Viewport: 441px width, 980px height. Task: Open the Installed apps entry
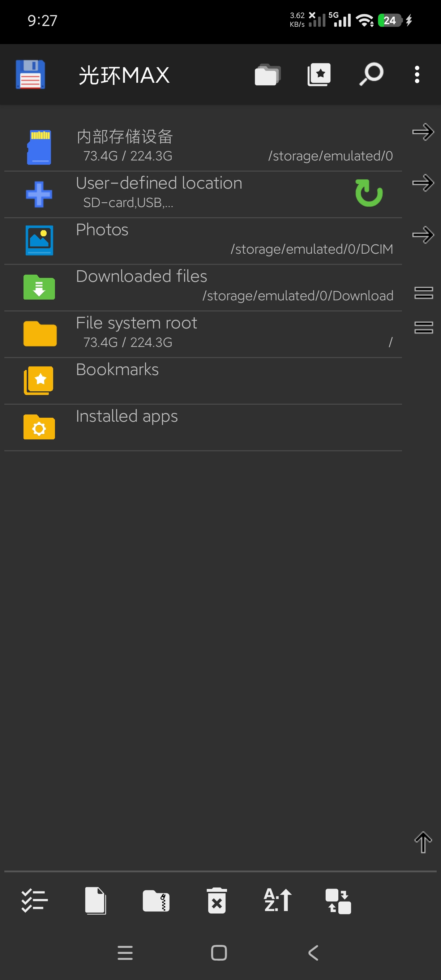pyautogui.click(x=203, y=427)
